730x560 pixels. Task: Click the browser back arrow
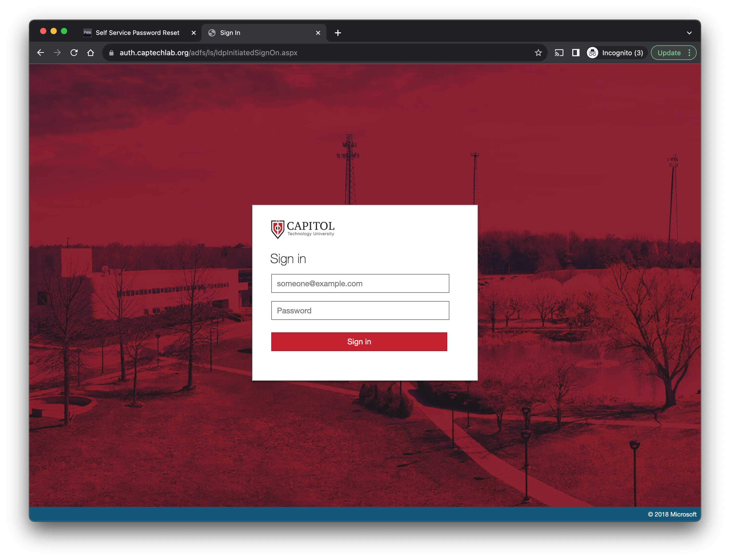(41, 53)
